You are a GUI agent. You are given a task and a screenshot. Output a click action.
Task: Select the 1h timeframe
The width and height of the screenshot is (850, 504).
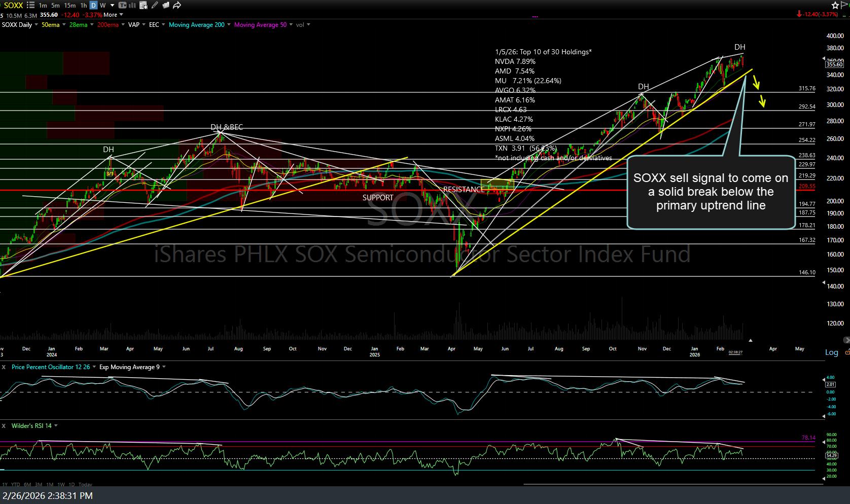(x=83, y=6)
